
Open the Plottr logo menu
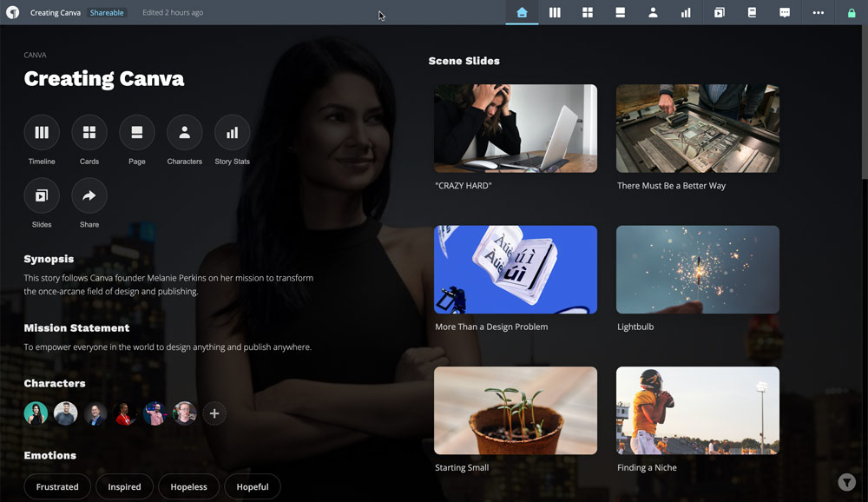(x=12, y=12)
